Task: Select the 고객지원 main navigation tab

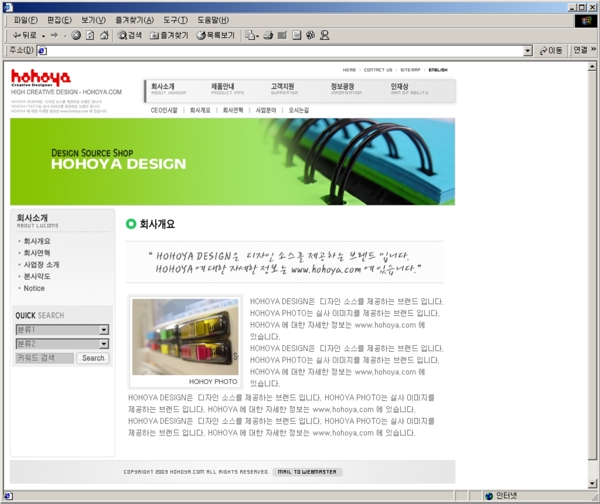Action: click(284, 89)
